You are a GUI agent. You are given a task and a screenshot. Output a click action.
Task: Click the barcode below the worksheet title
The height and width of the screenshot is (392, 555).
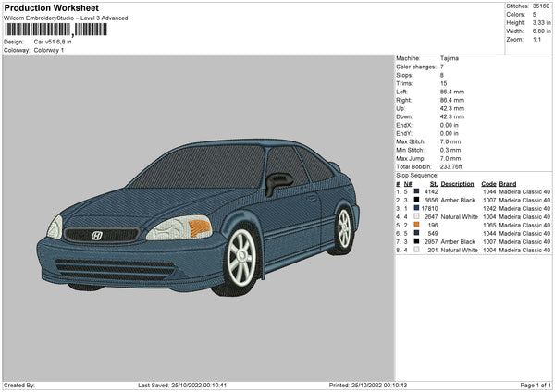pyautogui.click(x=57, y=31)
